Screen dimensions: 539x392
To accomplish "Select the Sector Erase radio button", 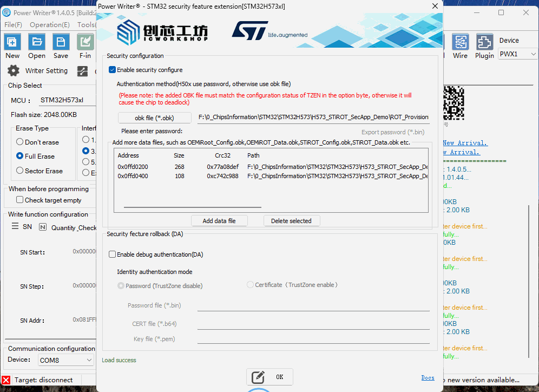I will click(20, 171).
